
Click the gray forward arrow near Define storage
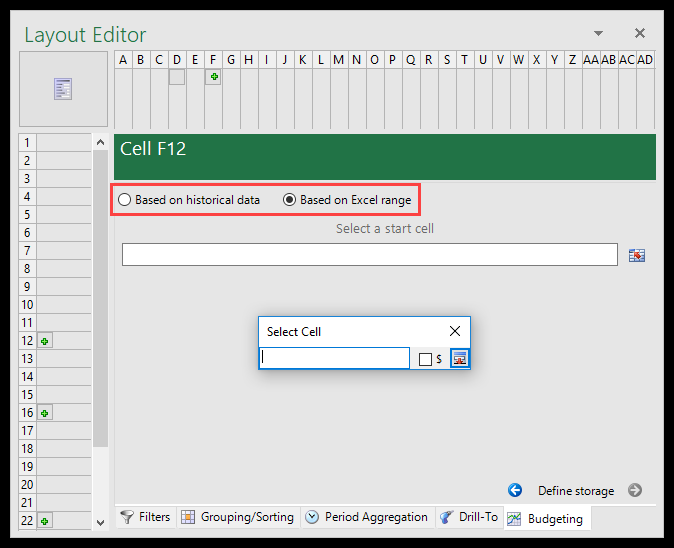click(635, 490)
